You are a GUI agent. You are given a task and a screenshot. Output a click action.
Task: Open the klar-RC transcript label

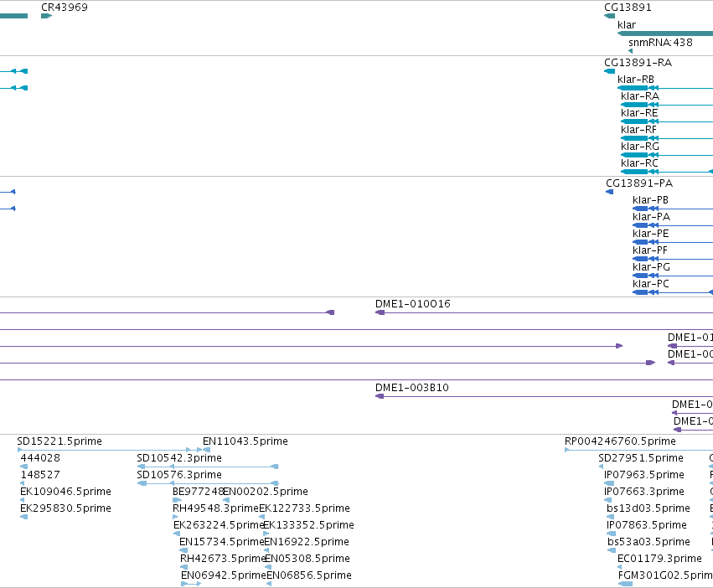(639, 163)
